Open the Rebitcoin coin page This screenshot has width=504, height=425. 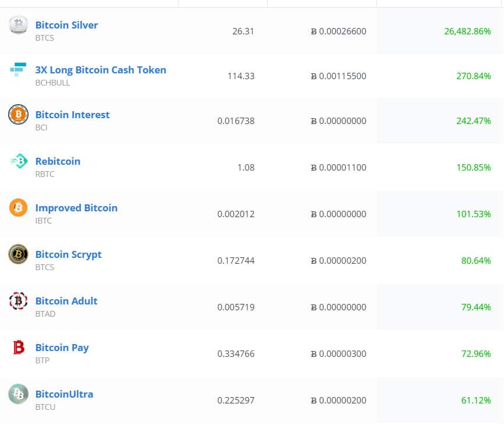click(58, 161)
